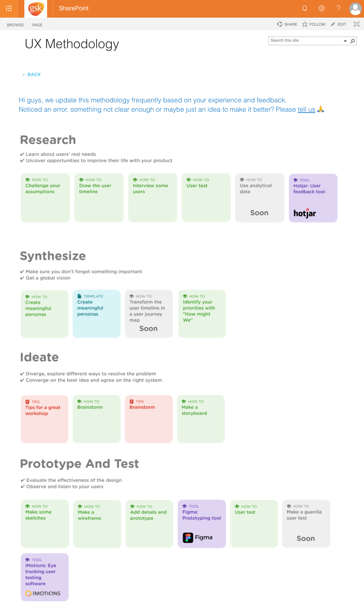Screen dimensions: 364x616
Task: Open the BROWSE ribbon tab
Action: point(15,25)
